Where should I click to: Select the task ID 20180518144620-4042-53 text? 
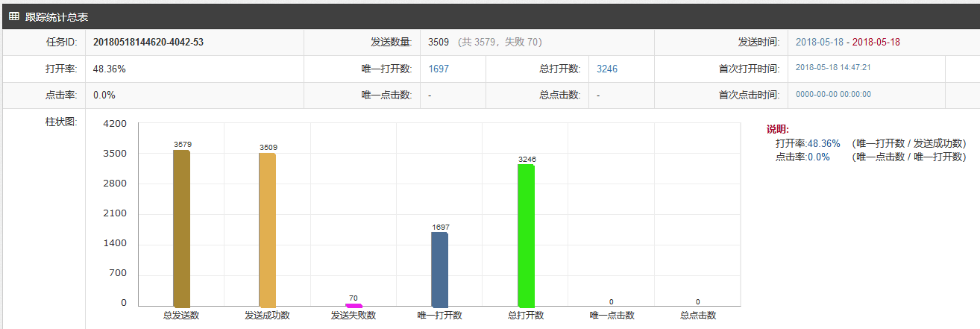point(148,42)
